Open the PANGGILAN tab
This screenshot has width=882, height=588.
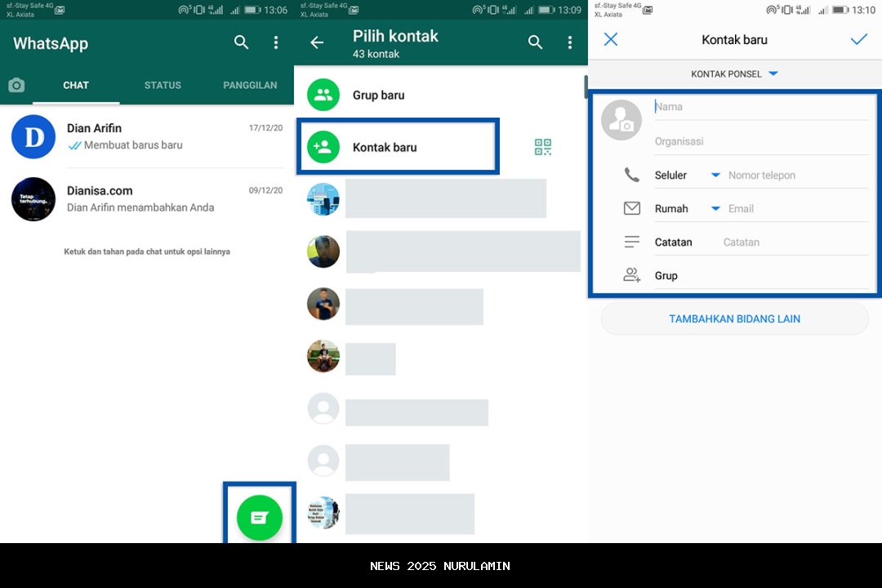tap(249, 84)
